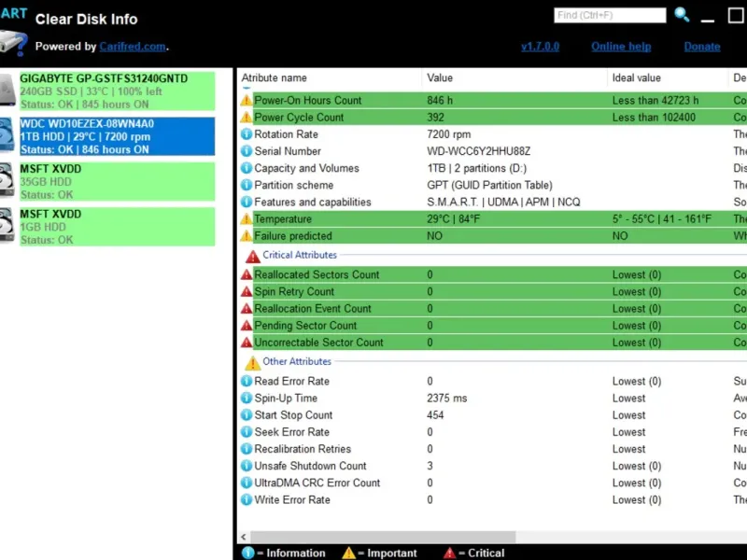This screenshot has width=747, height=560.
Task: Click critical icon beside Reallocated Sectors Count
Action: tap(247, 274)
